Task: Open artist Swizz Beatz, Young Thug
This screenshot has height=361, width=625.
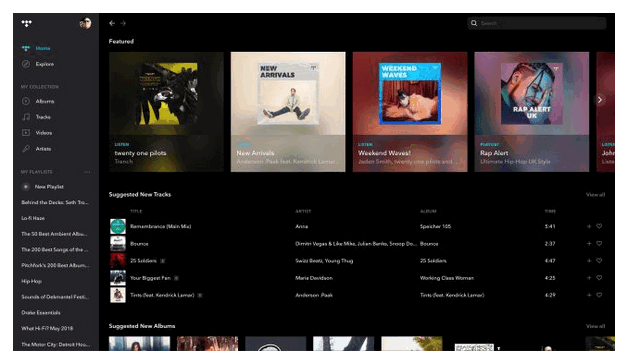Action: click(324, 261)
